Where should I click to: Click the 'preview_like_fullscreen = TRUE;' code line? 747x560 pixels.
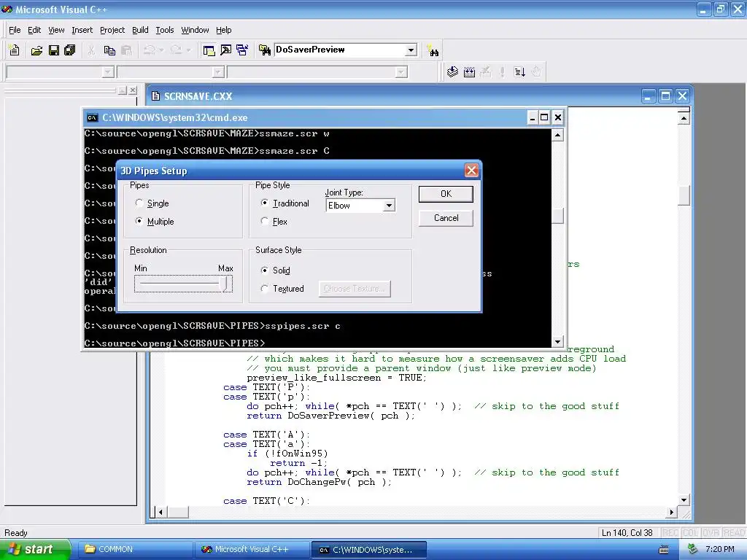point(336,378)
